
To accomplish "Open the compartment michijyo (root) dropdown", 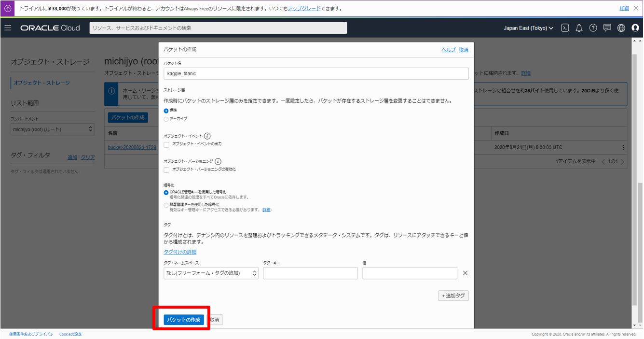I will [x=52, y=129].
